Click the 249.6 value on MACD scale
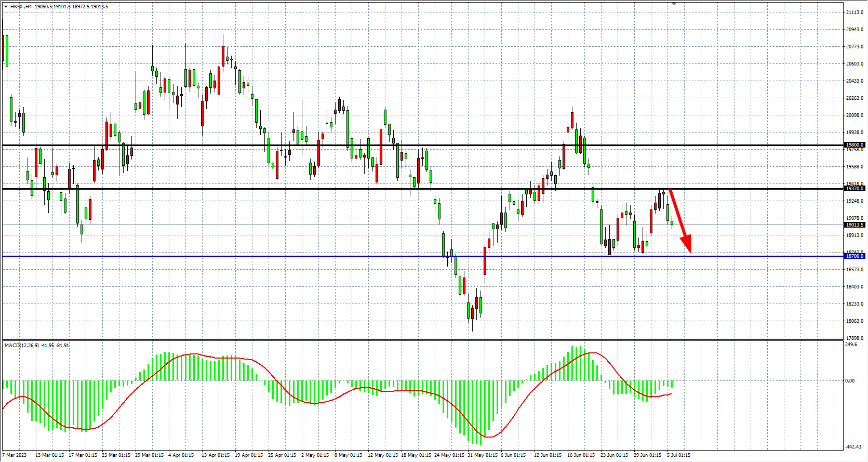 pyautogui.click(x=851, y=345)
